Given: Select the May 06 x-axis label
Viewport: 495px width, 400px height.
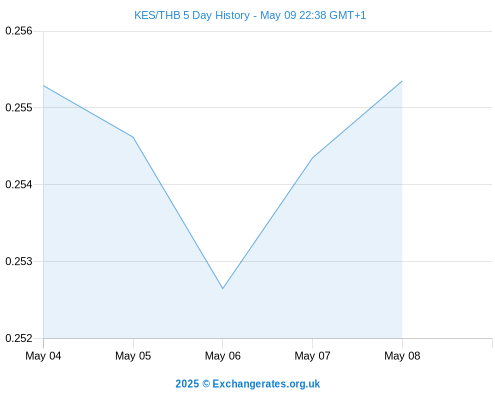Looking at the screenshot, I should tap(223, 356).
